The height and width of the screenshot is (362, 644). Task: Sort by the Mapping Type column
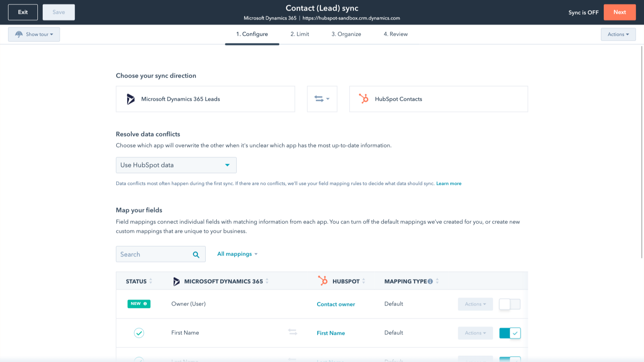click(437, 281)
